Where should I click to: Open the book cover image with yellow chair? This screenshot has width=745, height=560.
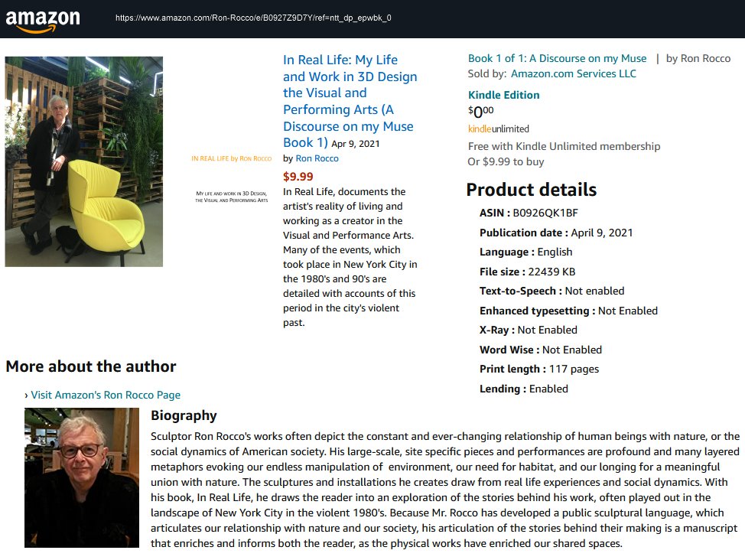point(84,161)
